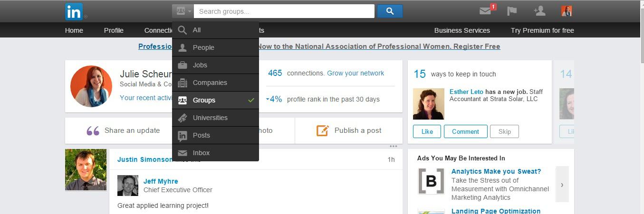Open the account profile thumbnail in top bar
This screenshot has width=644, height=214.
[x=567, y=11]
